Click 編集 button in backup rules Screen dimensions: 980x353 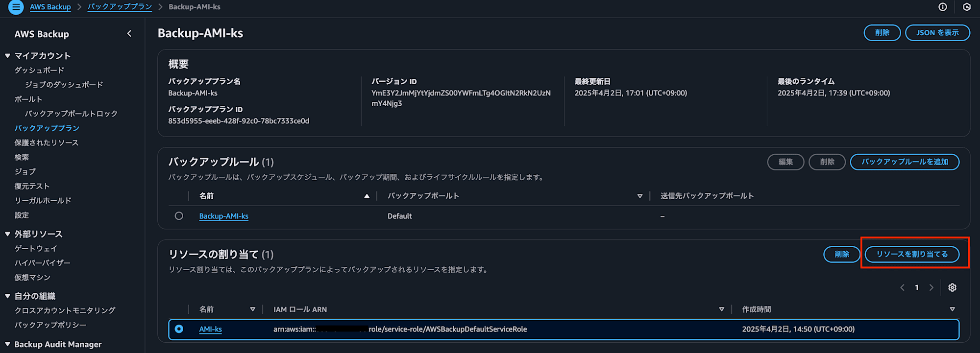tap(785, 162)
